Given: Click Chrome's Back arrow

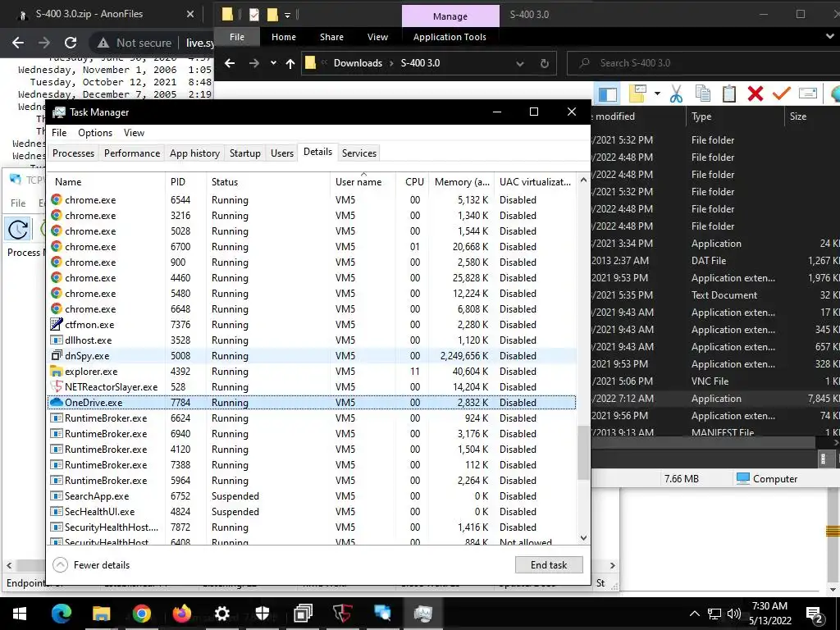Looking at the screenshot, I should click(x=18, y=43).
